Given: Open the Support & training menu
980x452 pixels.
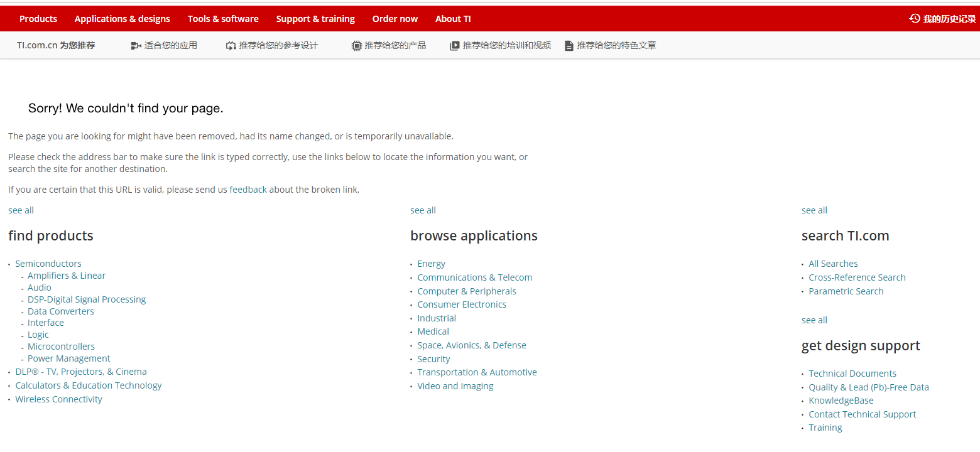Looking at the screenshot, I should pyautogui.click(x=315, y=19).
